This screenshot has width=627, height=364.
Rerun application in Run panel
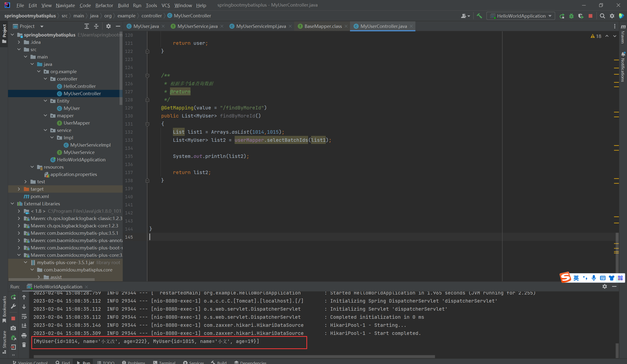pos(13,297)
